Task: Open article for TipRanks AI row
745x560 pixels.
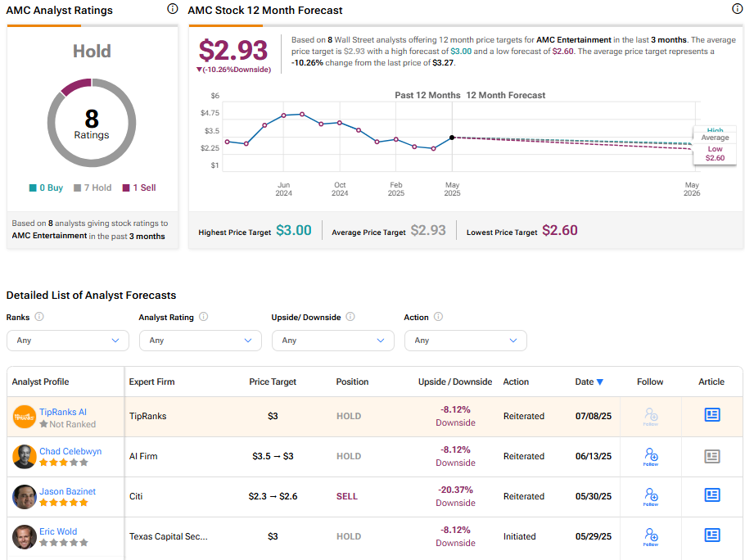Action: point(711,414)
